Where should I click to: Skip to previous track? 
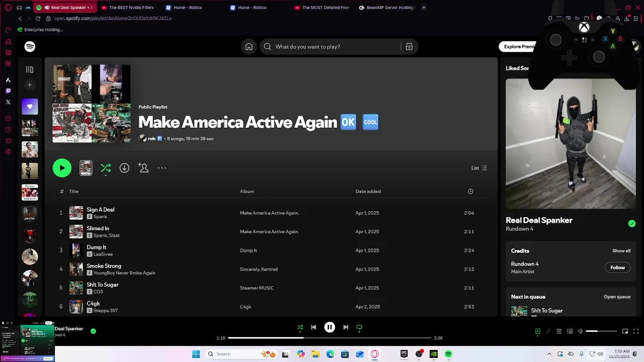pyautogui.click(x=313, y=327)
